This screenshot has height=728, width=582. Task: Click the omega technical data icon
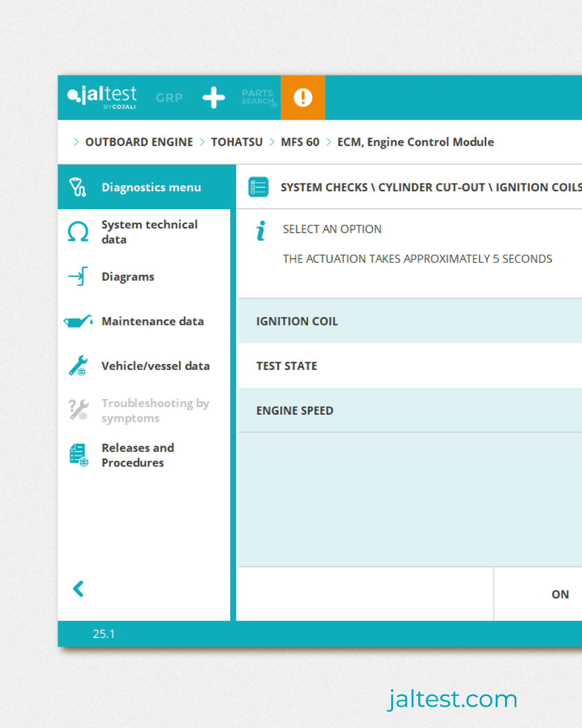click(78, 232)
